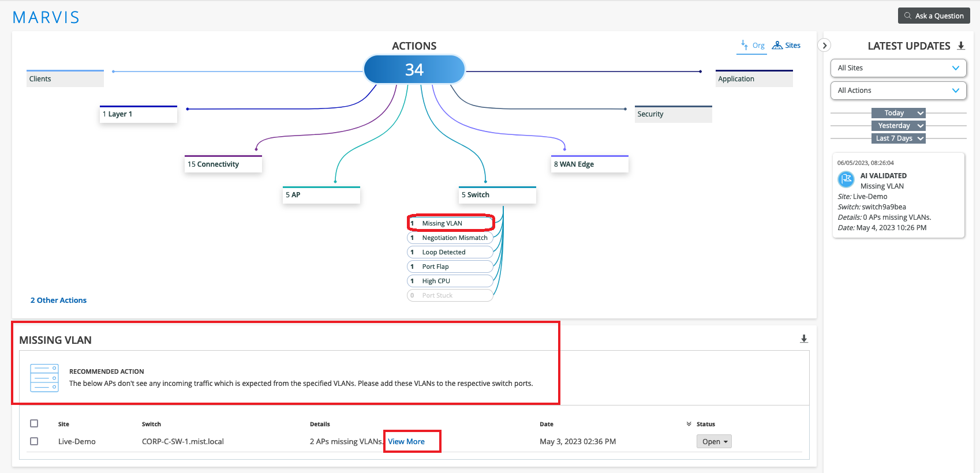Tick the select-all checkbox in table header
The width and height of the screenshot is (980, 473).
coord(34,423)
